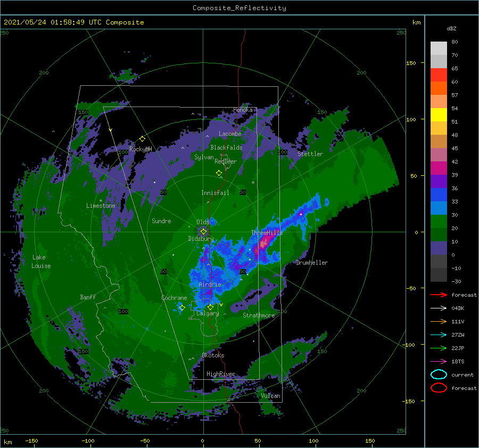Click the Ponoka city label
Screen dimensions: 479x448
[x=243, y=110]
